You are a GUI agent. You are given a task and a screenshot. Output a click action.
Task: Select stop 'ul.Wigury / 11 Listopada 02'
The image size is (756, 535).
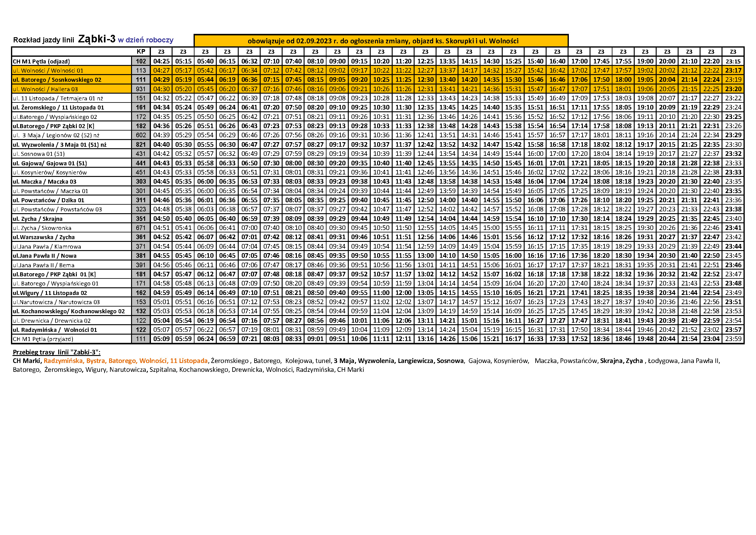click(x=50, y=293)
